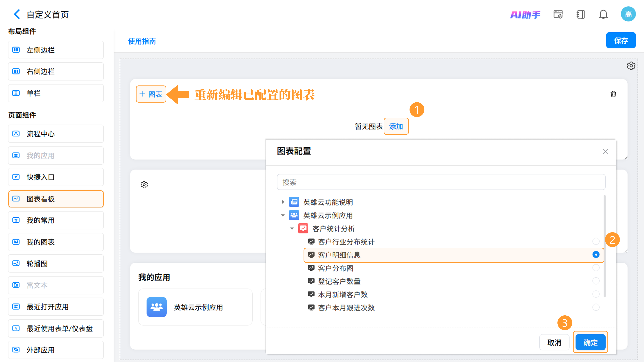The width and height of the screenshot is (644, 362).
Task: Click the chart icon beside 客户行业分布统计
Action: 311,242
